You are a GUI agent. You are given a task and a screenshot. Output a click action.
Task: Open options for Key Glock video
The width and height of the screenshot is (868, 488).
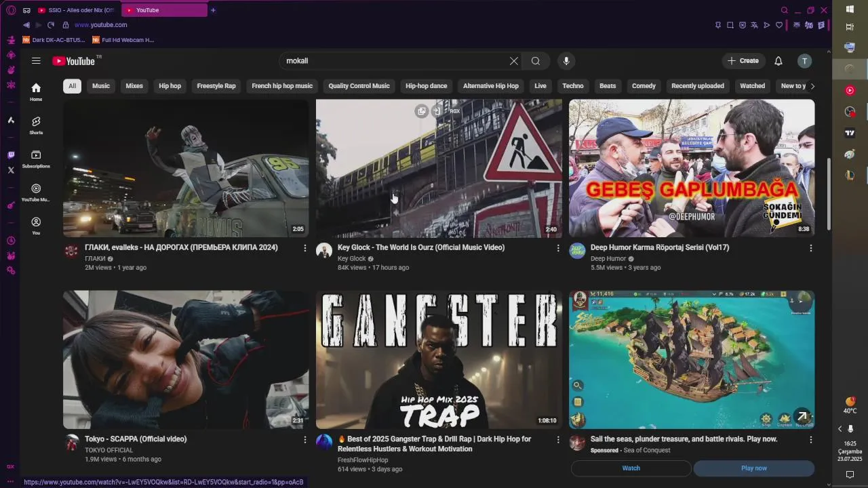pos(558,248)
